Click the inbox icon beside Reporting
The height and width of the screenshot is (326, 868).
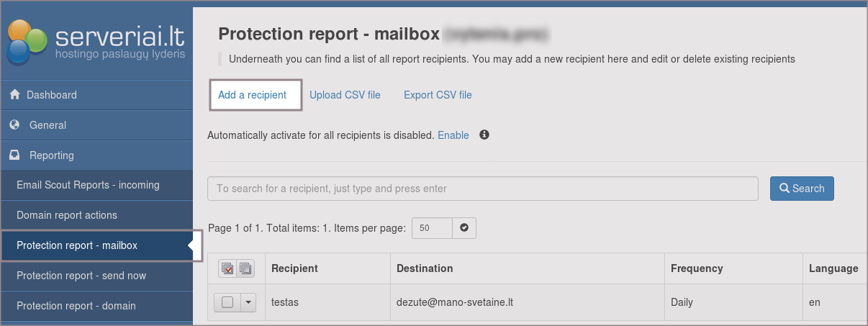pos(14,155)
